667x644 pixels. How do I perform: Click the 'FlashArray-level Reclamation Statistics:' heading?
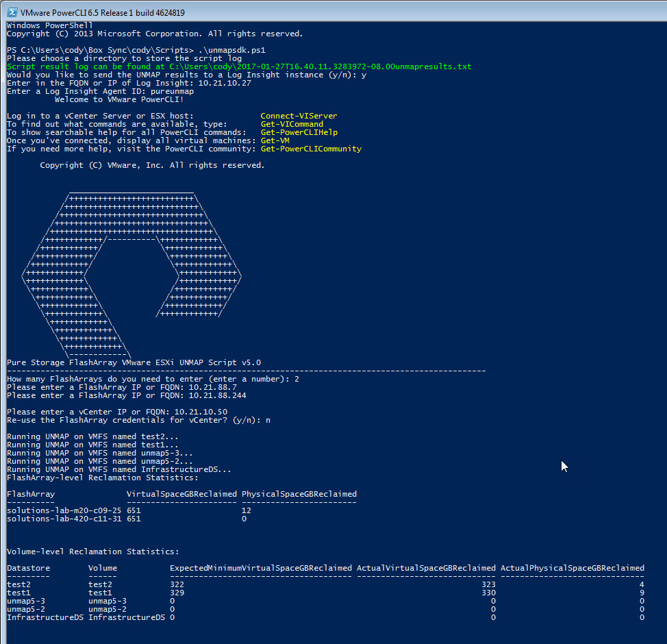click(x=103, y=478)
